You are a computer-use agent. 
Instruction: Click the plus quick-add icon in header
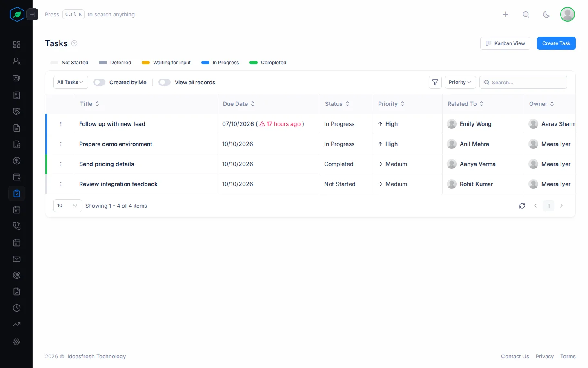(506, 14)
